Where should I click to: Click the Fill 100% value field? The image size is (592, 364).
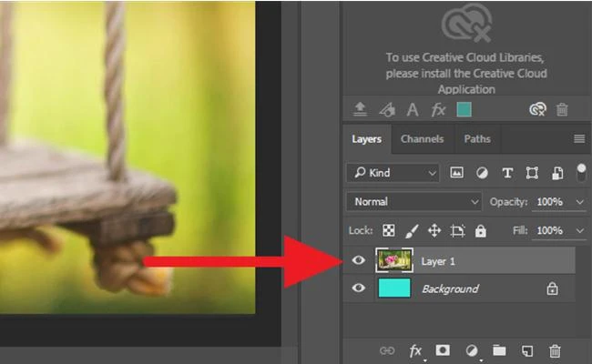point(550,230)
